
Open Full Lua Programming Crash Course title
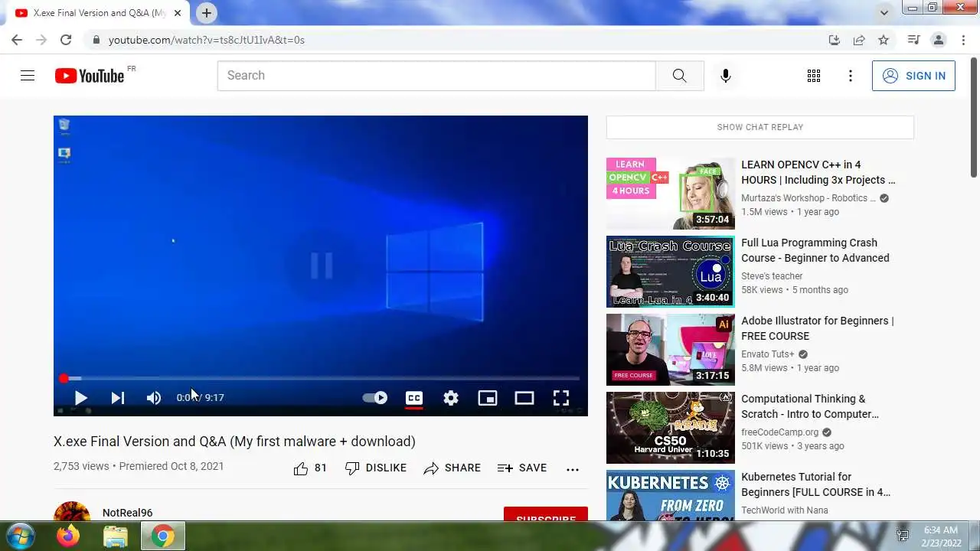click(815, 250)
